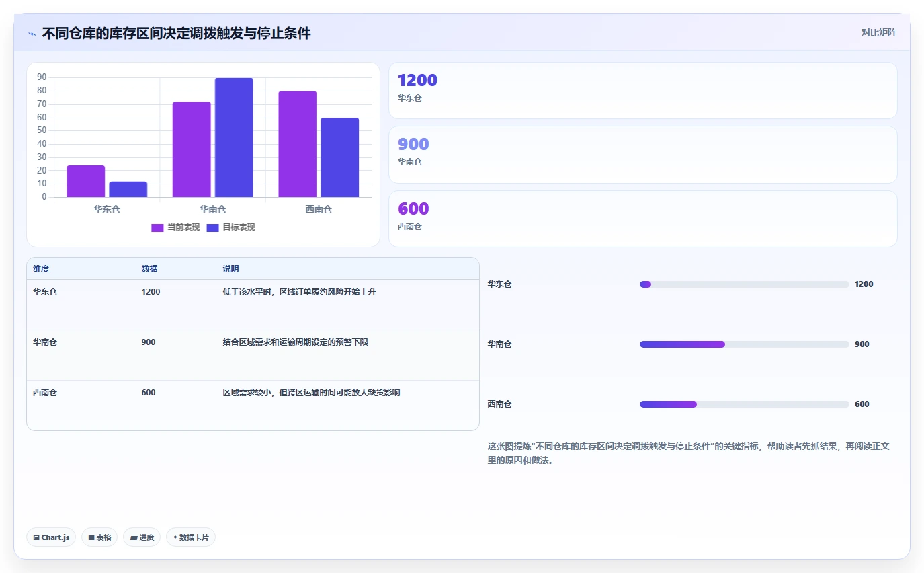Image resolution: width=924 pixels, height=573 pixels.
Task: Click 华南仓 cell in the table
Action: coord(45,342)
